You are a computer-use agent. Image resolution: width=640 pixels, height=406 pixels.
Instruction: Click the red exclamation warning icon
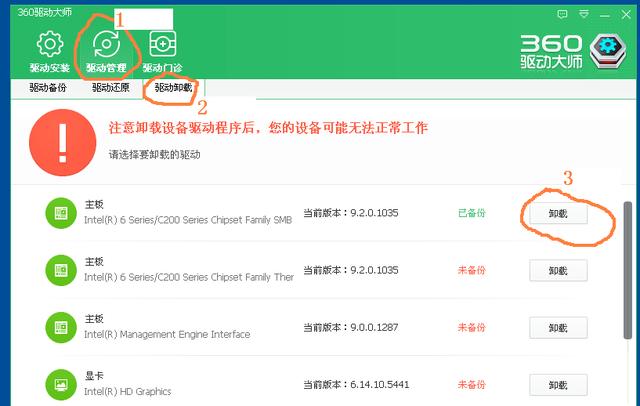click(62, 142)
